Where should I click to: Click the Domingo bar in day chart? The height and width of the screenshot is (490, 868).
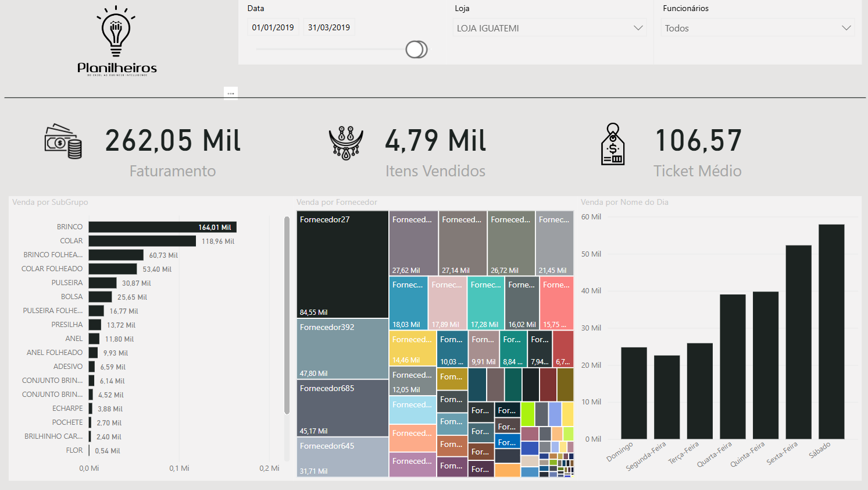[634, 393]
